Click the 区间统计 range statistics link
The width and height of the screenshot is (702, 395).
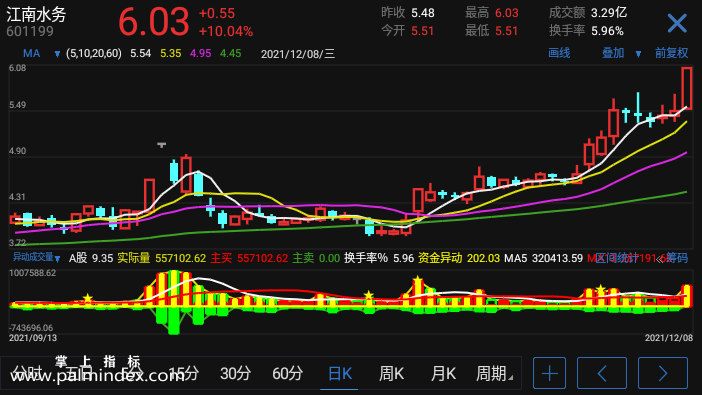616,258
